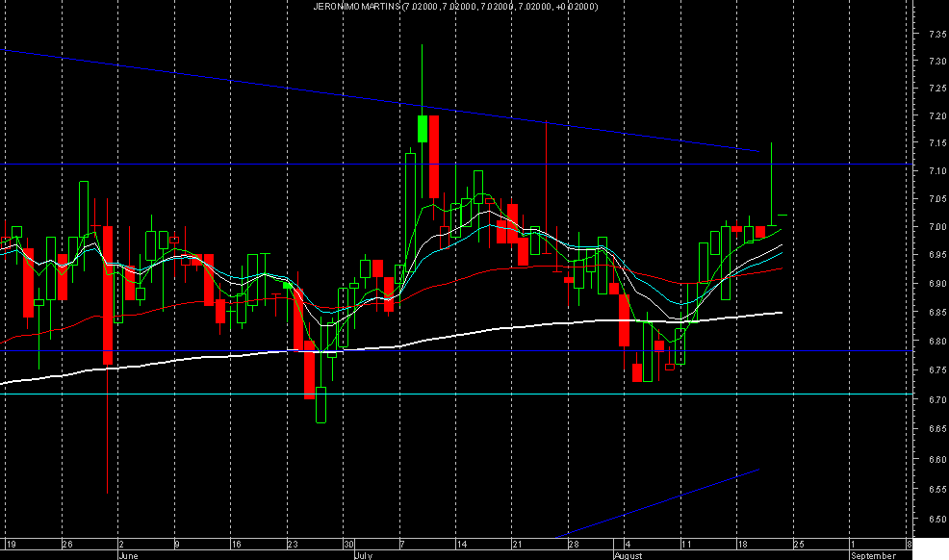Click the 7.35 price axis label

click(938, 35)
